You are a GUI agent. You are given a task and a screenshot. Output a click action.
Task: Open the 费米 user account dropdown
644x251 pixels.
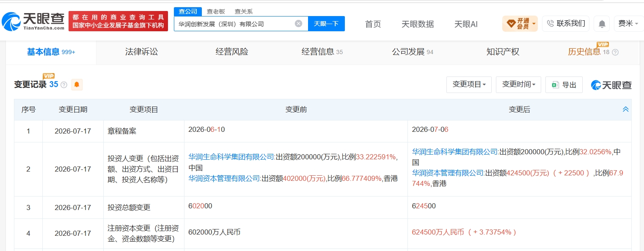pyautogui.click(x=629, y=24)
